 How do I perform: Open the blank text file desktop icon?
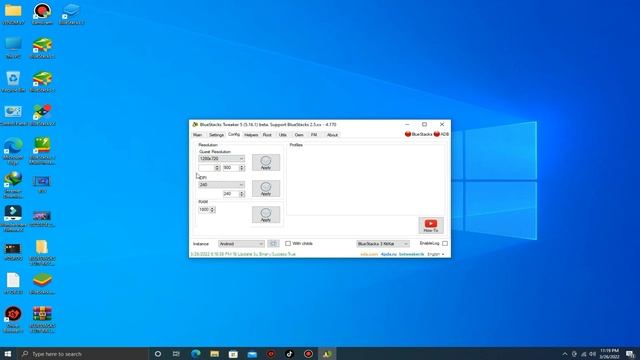point(13,284)
